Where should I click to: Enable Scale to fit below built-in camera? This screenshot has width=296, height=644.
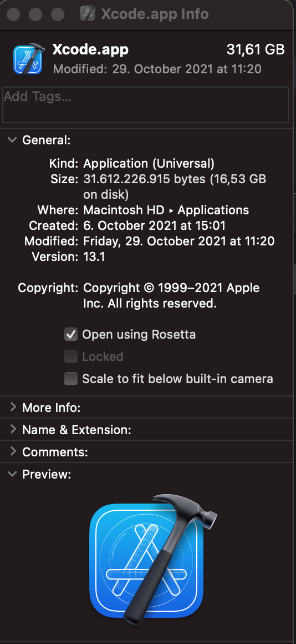pyautogui.click(x=71, y=379)
